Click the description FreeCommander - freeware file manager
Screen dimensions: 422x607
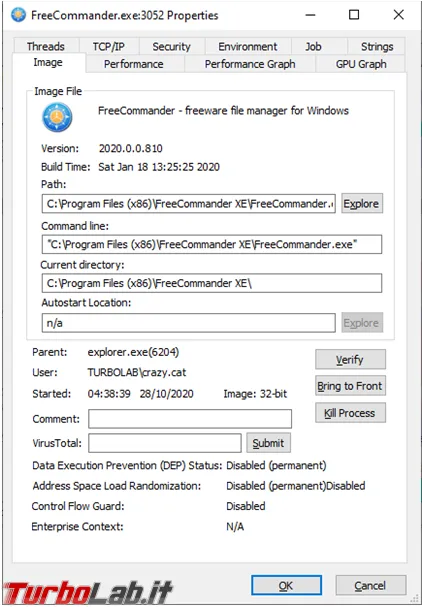[x=223, y=111]
